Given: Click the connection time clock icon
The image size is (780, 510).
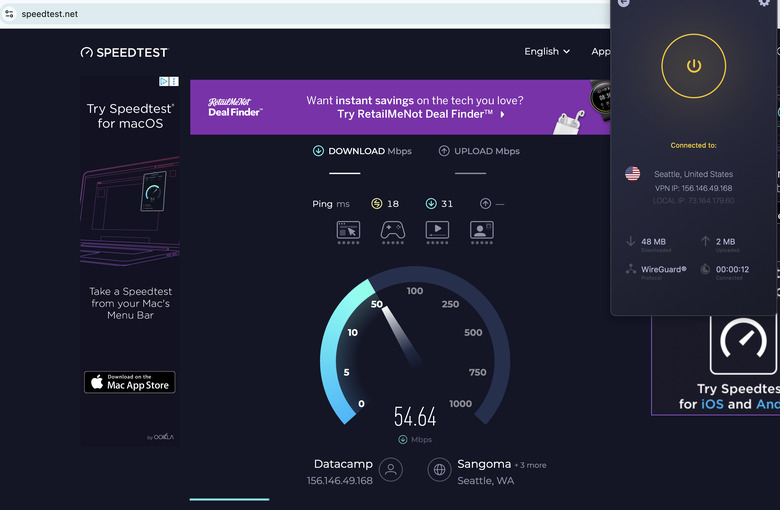Looking at the screenshot, I should [x=705, y=269].
